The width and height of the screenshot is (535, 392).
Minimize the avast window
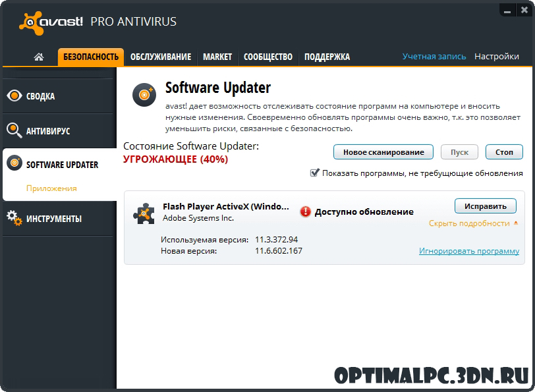(507, 11)
